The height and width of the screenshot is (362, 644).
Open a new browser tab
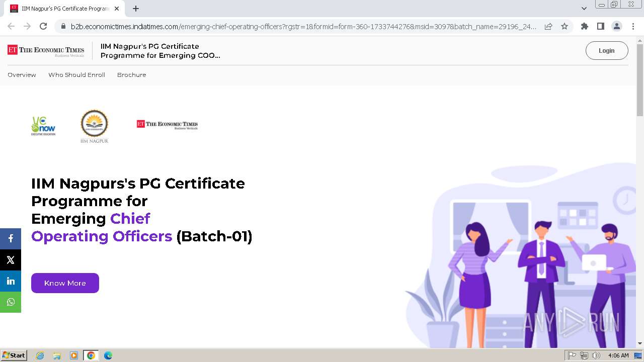(136, 9)
